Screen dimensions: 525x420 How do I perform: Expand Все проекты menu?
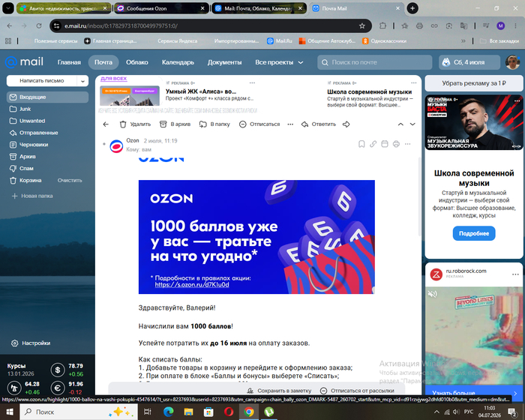pyautogui.click(x=279, y=62)
